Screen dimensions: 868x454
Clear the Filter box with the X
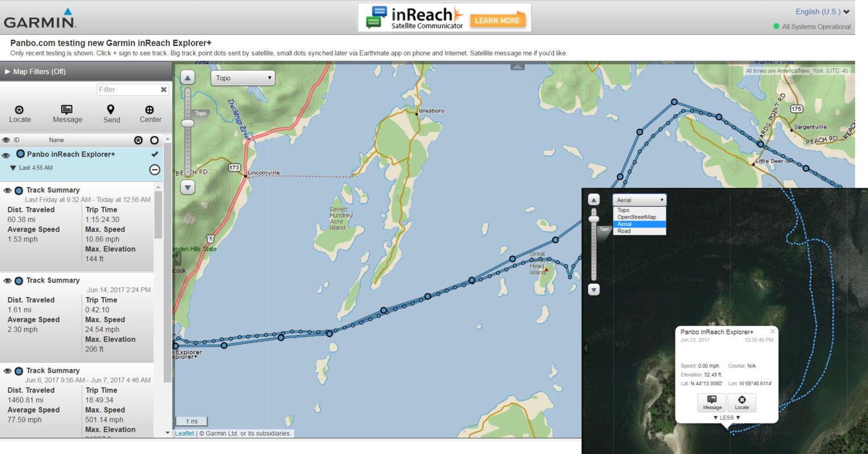pos(163,90)
